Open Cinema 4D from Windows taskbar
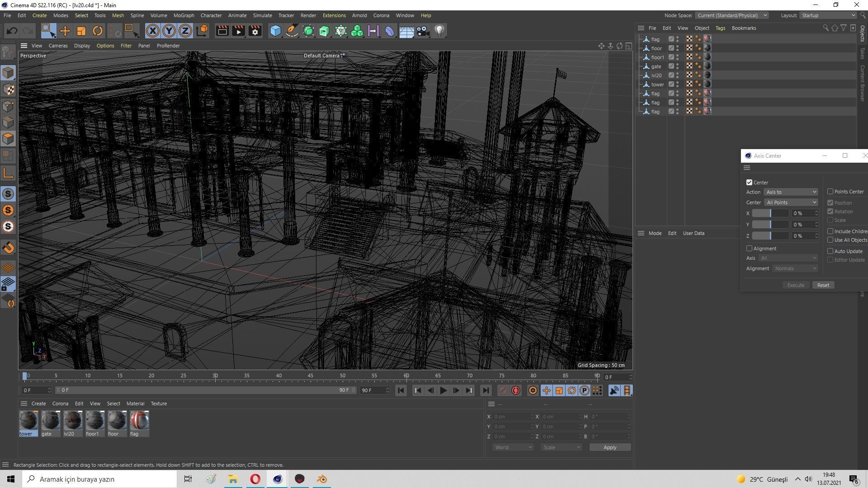868x488 pixels. (x=278, y=479)
